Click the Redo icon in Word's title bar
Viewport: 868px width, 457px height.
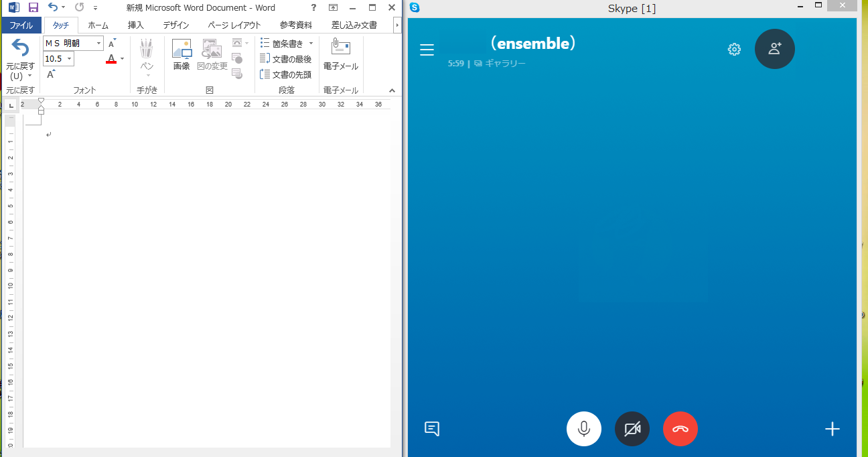pos(79,7)
